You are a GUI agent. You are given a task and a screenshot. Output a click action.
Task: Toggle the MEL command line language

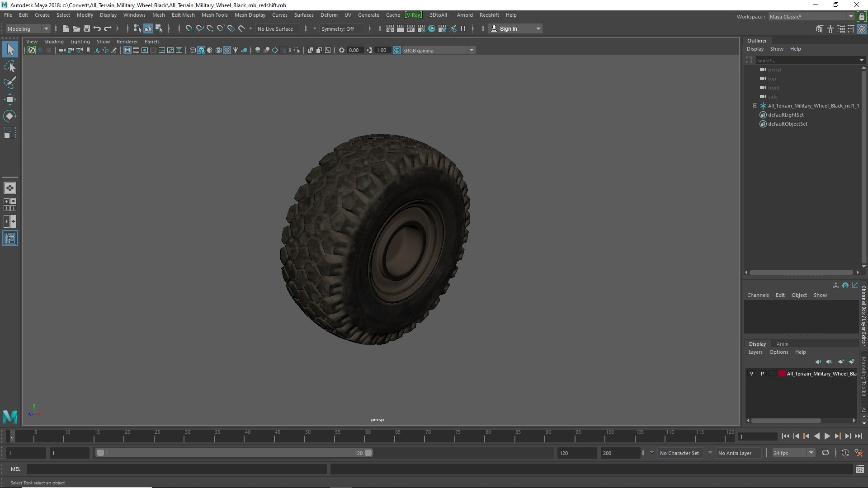tap(16, 469)
